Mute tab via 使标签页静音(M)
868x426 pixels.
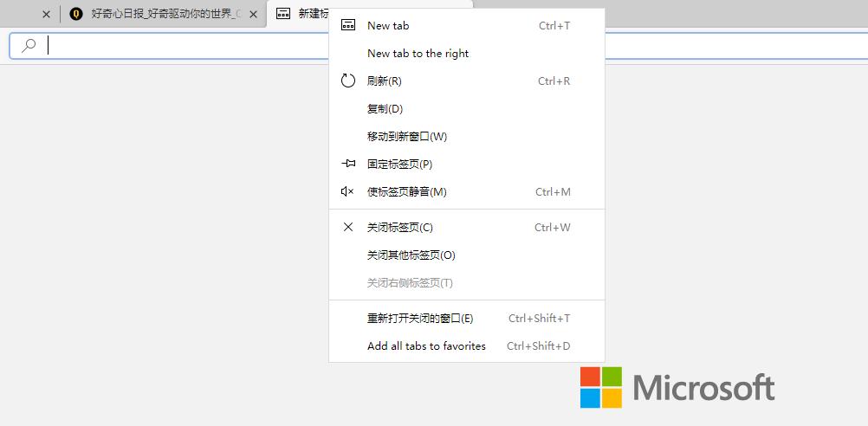click(467, 191)
